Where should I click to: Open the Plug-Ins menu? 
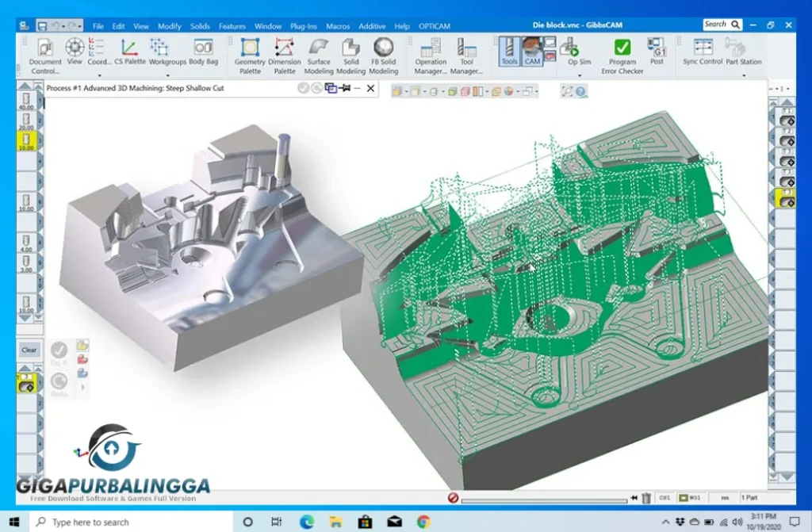(305, 26)
